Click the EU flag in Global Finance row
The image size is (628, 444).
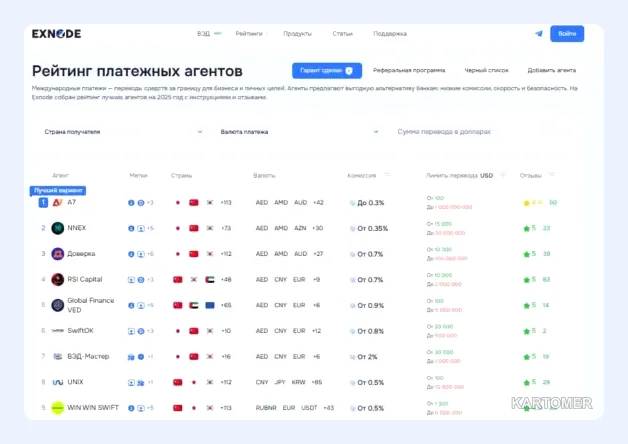coord(210,305)
